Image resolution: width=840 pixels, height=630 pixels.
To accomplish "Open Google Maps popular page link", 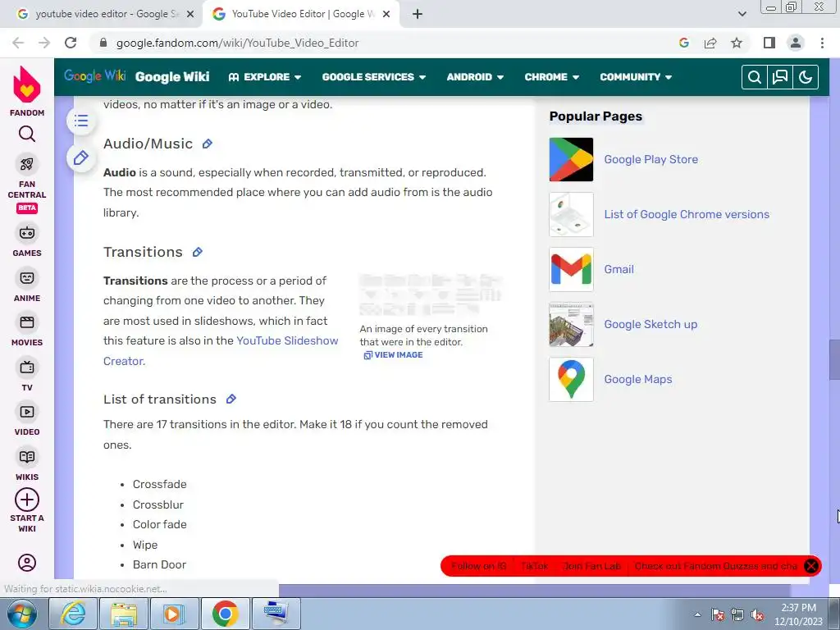I will [x=638, y=379].
